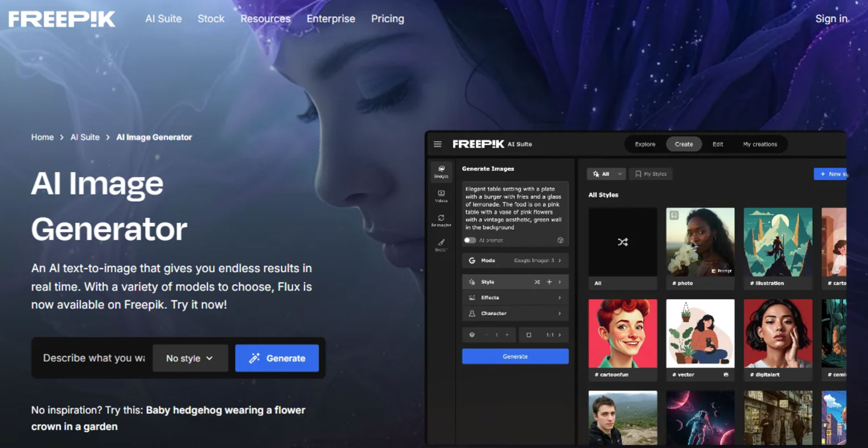Screen dimensions: 868x448
Task: Increase image count with plus button
Action: [507, 335]
